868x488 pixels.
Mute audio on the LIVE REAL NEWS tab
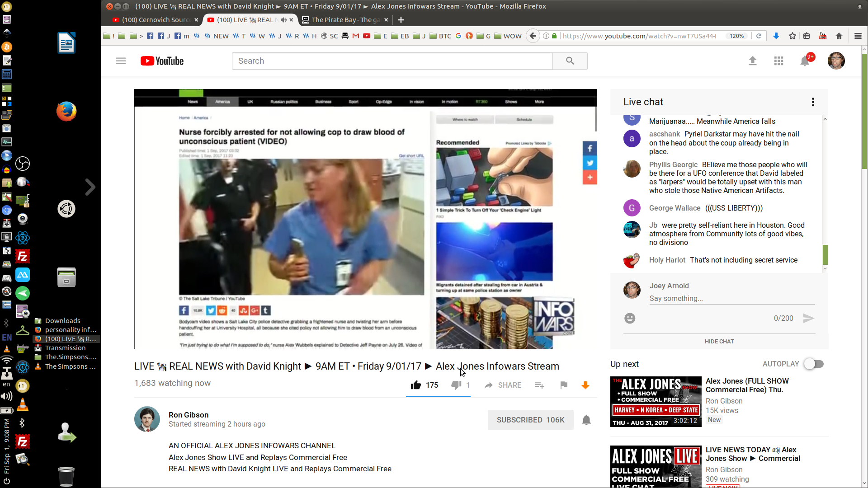(283, 20)
